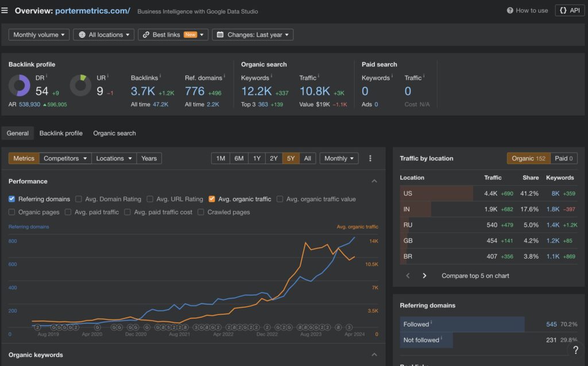Go to previous page of locations
This screenshot has width=588, height=366.
[x=408, y=276]
